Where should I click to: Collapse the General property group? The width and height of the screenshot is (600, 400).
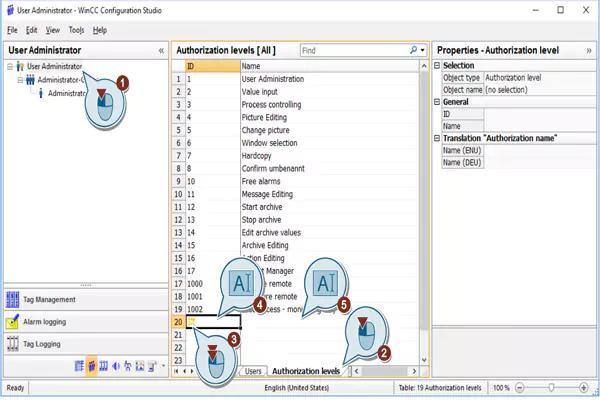[x=437, y=102]
